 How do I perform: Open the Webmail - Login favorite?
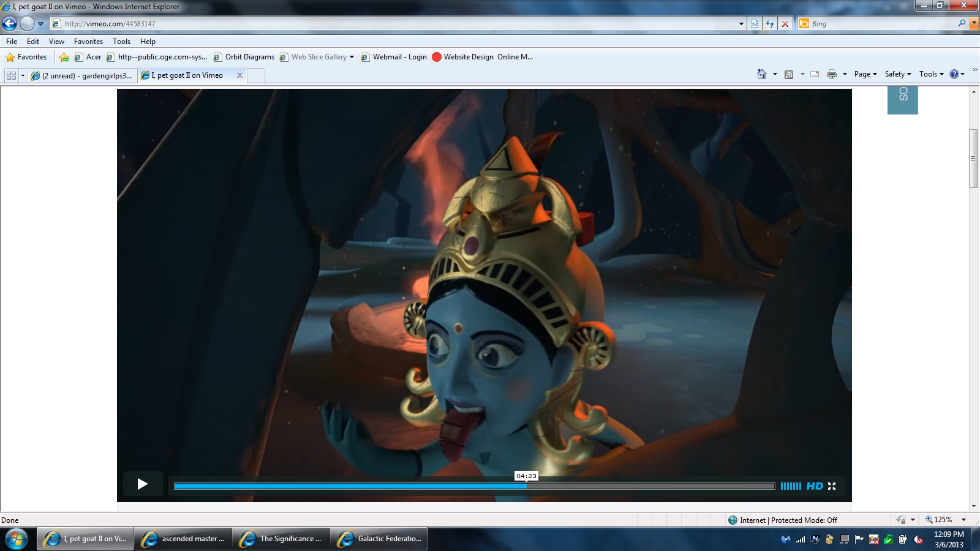(394, 57)
